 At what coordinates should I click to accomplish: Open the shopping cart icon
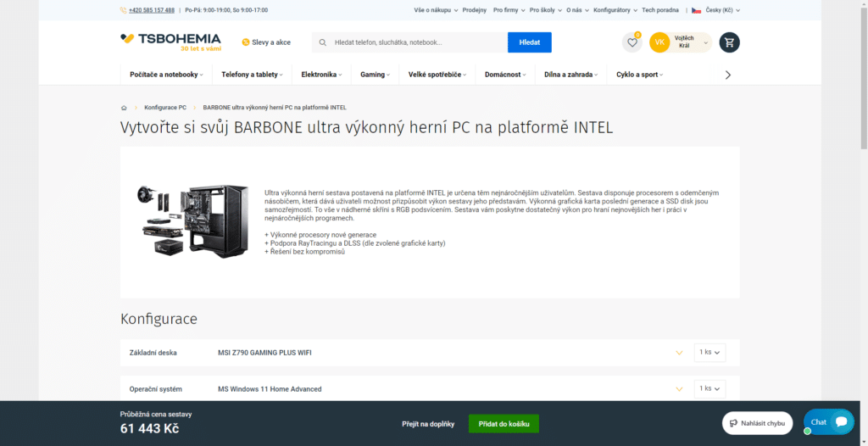pyautogui.click(x=729, y=42)
